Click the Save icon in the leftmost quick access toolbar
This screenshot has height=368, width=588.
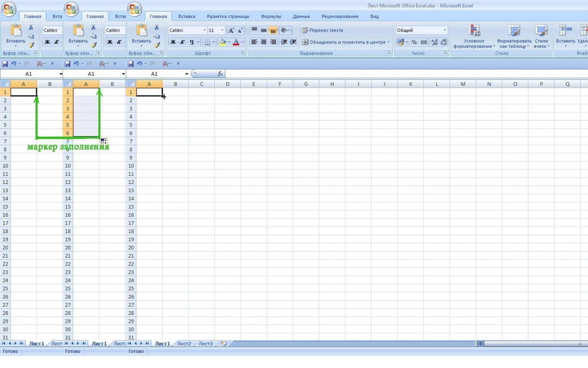tap(5, 63)
